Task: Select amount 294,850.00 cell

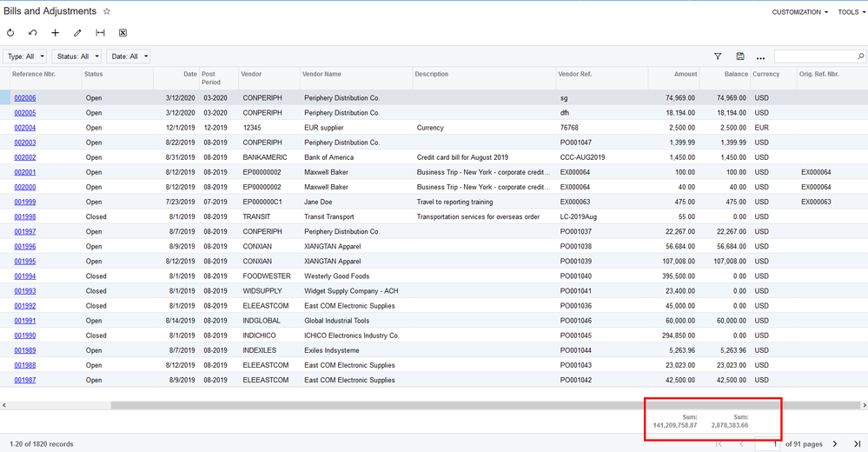Action: [679, 336]
